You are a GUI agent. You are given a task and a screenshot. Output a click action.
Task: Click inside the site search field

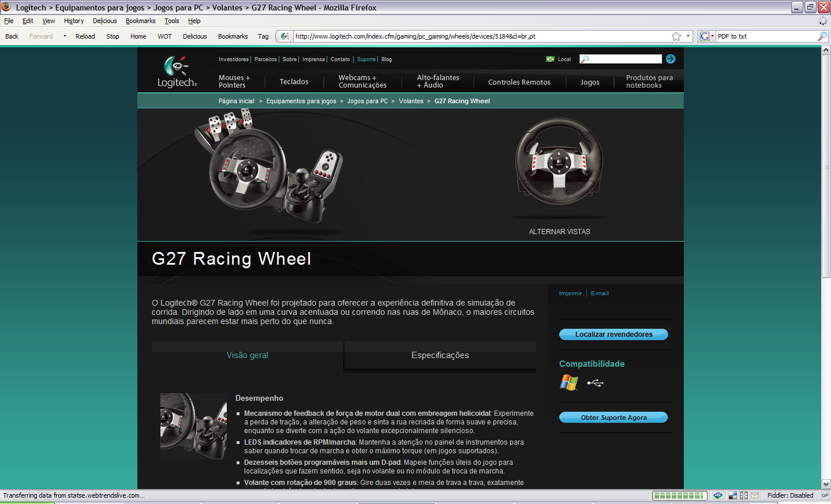620,58
